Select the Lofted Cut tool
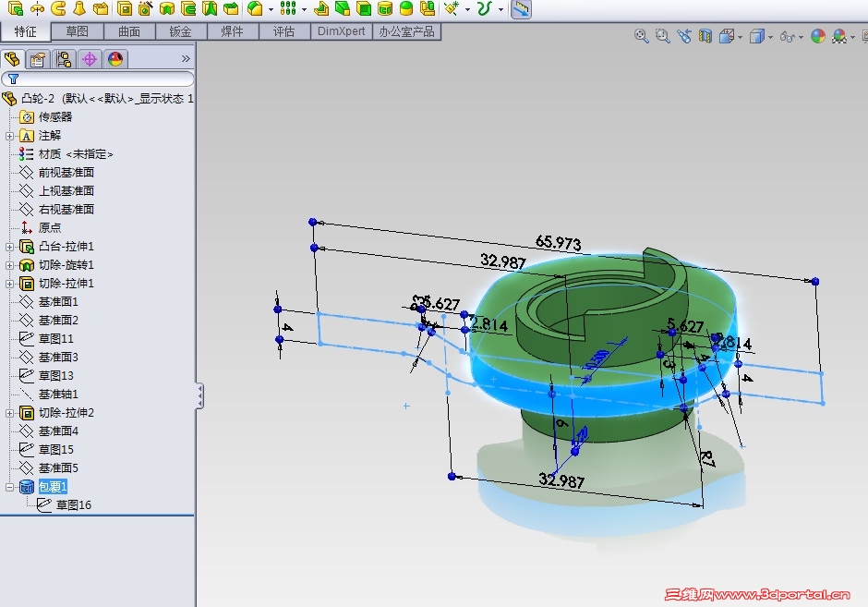Image resolution: width=868 pixels, height=607 pixels. (x=210, y=7)
